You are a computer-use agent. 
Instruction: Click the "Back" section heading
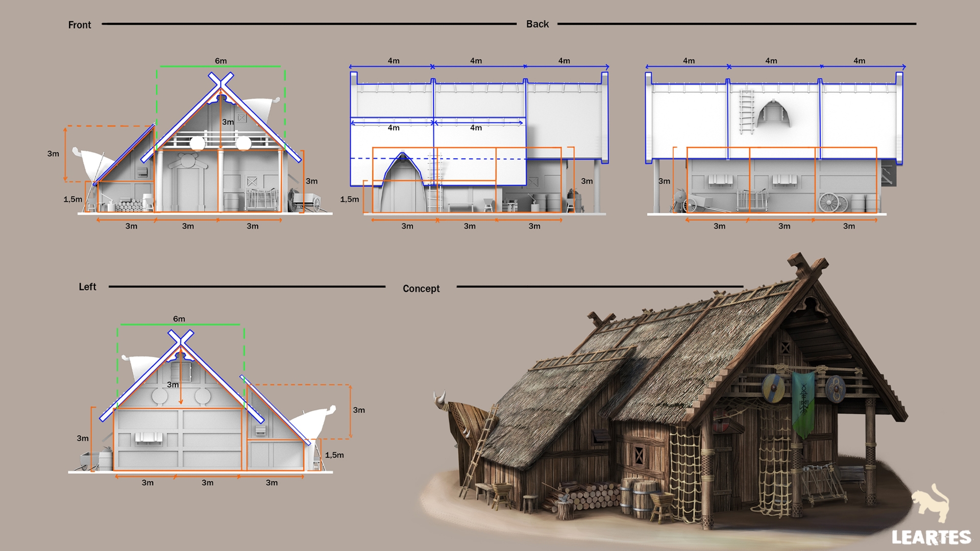point(537,24)
